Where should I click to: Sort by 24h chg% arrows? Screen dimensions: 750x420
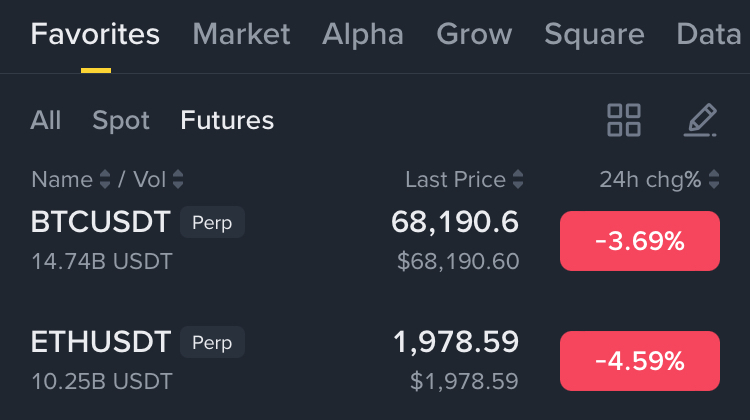pyautogui.click(x=713, y=180)
